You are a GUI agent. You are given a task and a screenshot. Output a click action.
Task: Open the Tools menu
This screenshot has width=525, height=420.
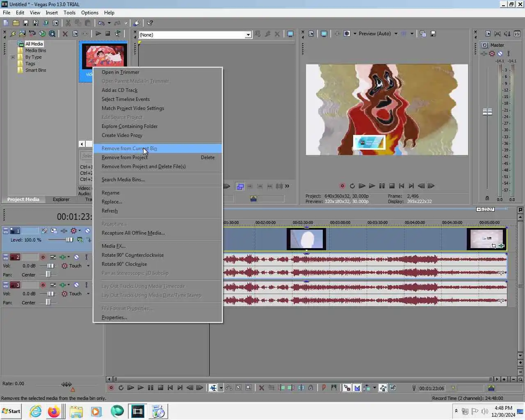(69, 13)
